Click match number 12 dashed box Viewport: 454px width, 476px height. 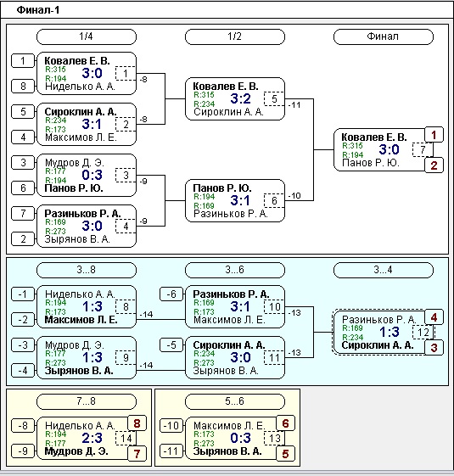coord(423,332)
